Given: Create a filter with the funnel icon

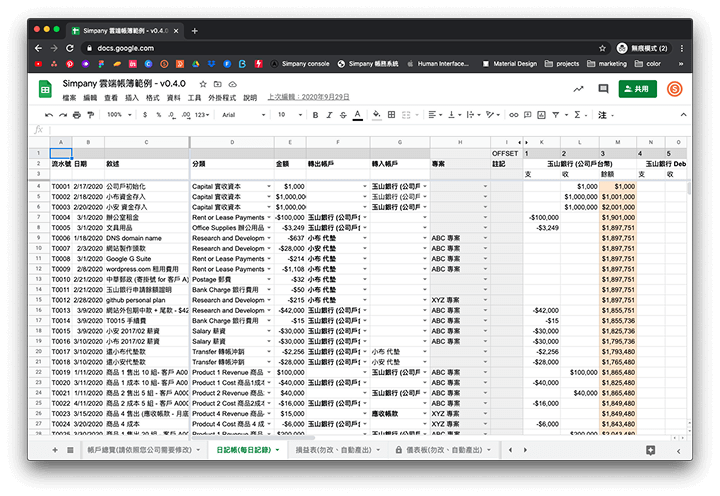Looking at the screenshot, I should click(556, 115).
